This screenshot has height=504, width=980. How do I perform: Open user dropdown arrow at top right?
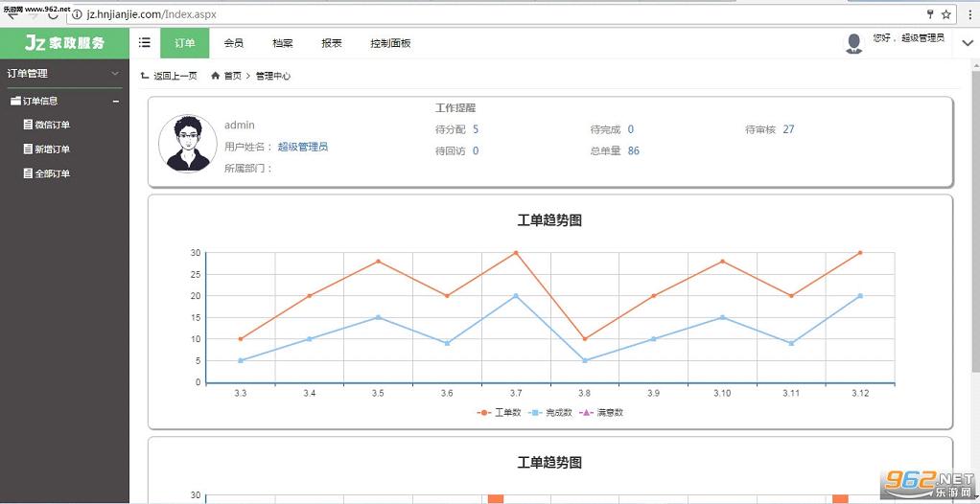(x=968, y=43)
